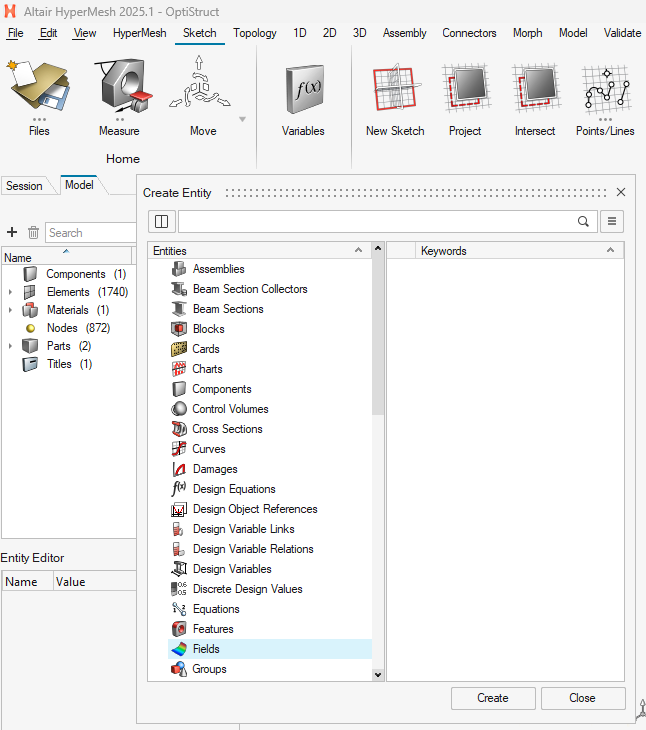Choose Cards entity
This screenshot has height=730, width=646.
[x=206, y=349]
